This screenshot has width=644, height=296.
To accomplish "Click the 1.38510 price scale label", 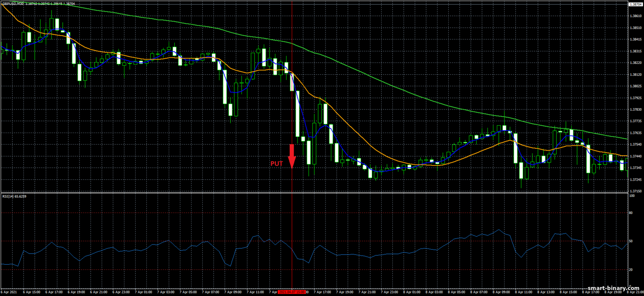I will 636,28.
